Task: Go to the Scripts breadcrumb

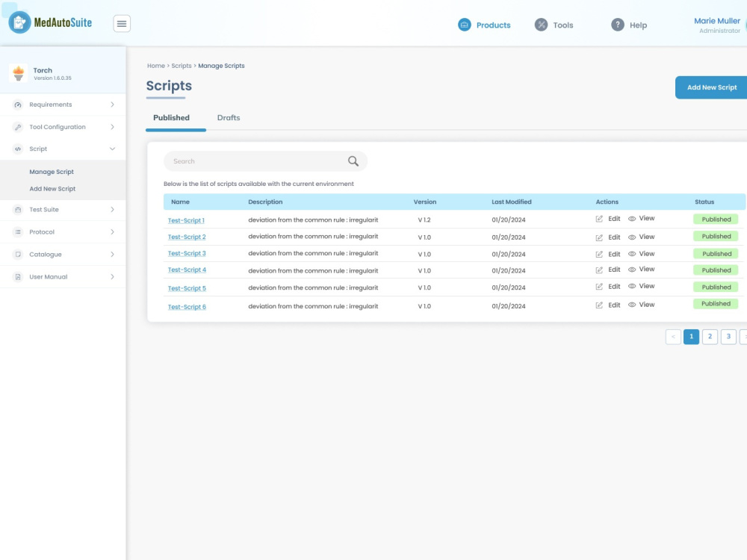Action: [182, 66]
